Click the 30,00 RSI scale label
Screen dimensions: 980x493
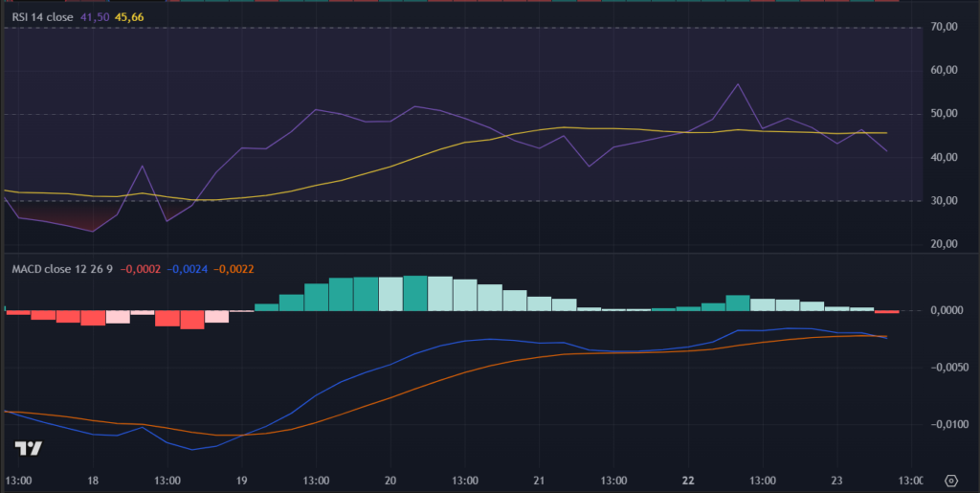click(944, 201)
